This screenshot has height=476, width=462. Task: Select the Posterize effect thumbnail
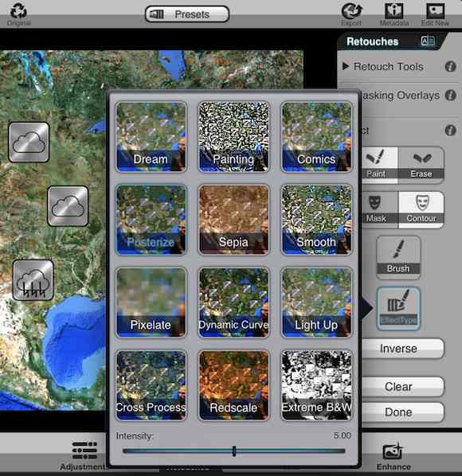(x=151, y=220)
